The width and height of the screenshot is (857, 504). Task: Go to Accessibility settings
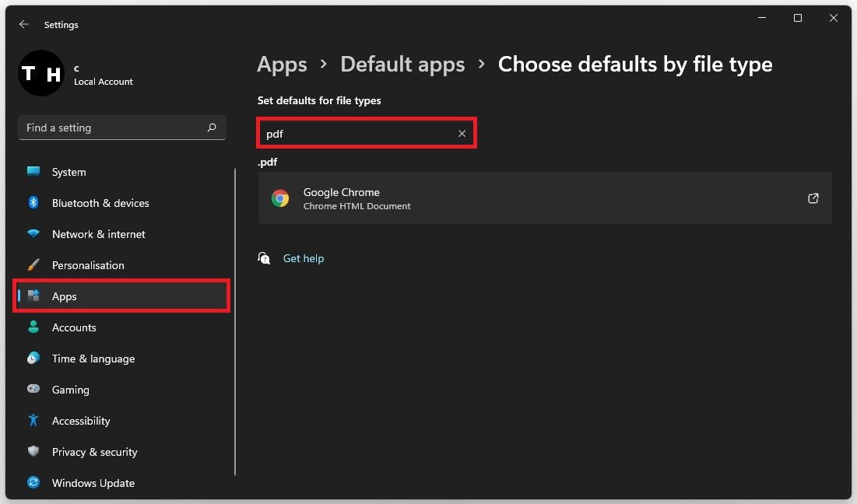[81, 421]
